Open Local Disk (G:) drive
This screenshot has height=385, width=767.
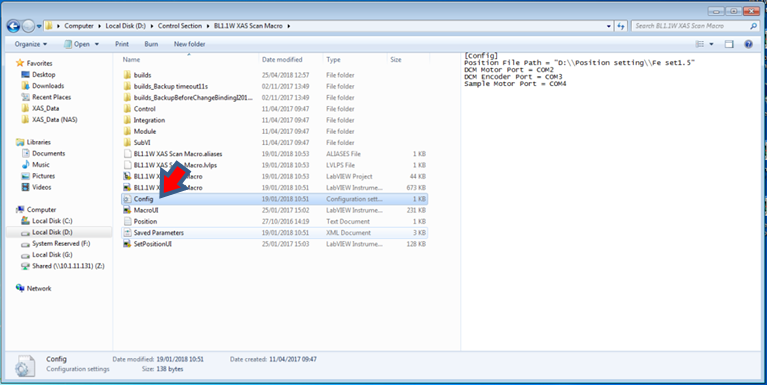(x=52, y=254)
